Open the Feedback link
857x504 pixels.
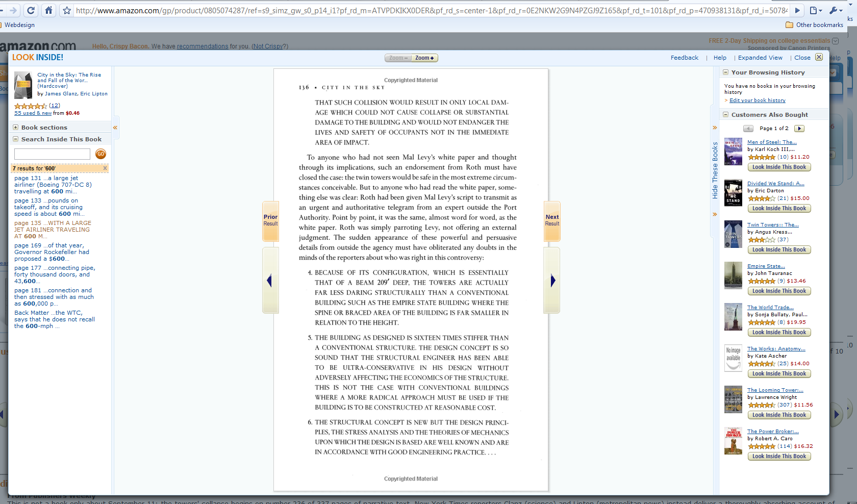pos(684,58)
